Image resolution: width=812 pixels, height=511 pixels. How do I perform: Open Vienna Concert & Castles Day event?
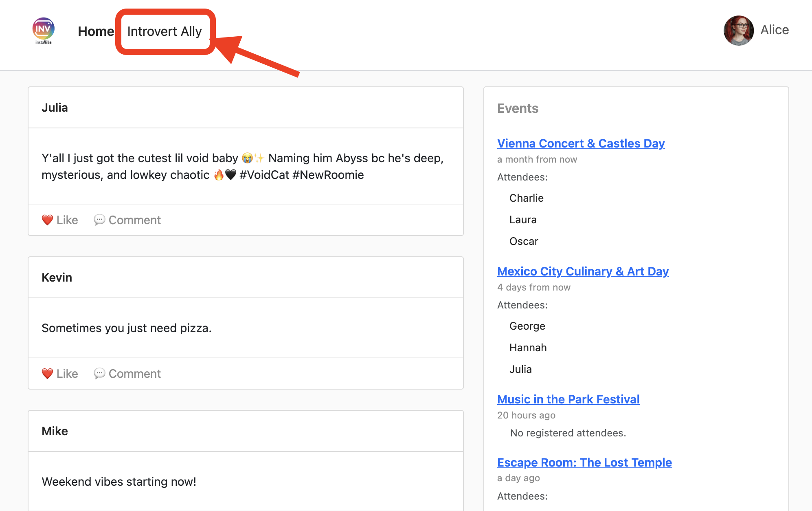point(581,143)
